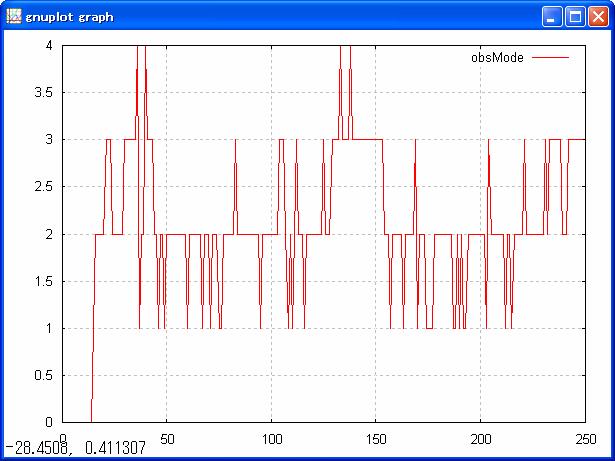Toggle the obsMode legend label
Viewport: 615px width, 461px height.
tap(497, 58)
